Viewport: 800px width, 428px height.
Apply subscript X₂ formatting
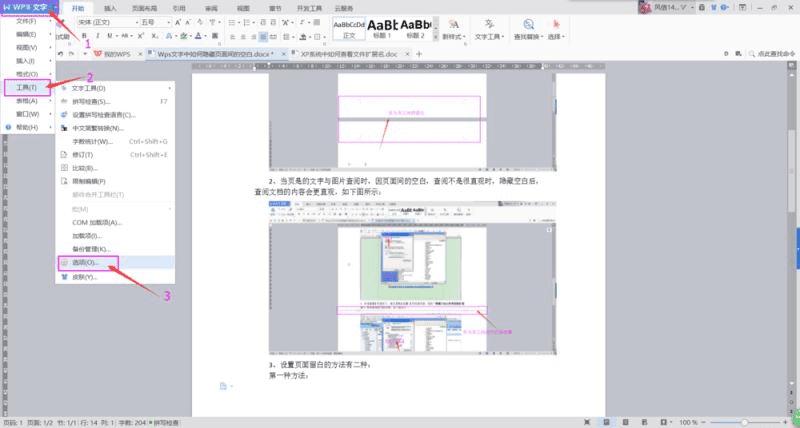pos(155,36)
